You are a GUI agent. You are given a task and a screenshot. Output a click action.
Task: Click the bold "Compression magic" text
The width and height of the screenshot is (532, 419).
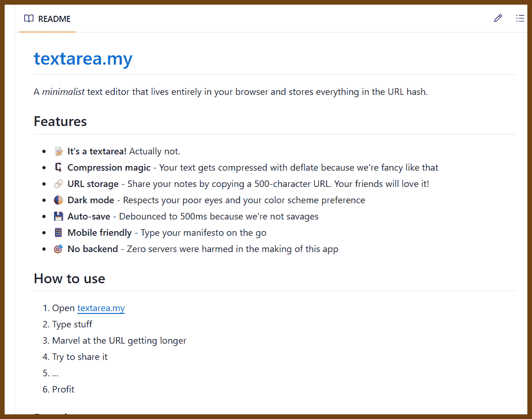[109, 168]
